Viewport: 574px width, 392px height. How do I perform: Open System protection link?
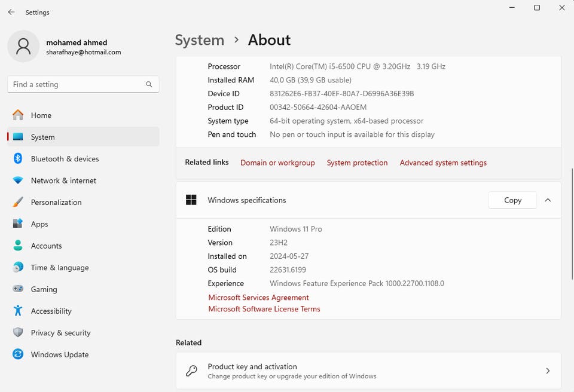(x=357, y=163)
